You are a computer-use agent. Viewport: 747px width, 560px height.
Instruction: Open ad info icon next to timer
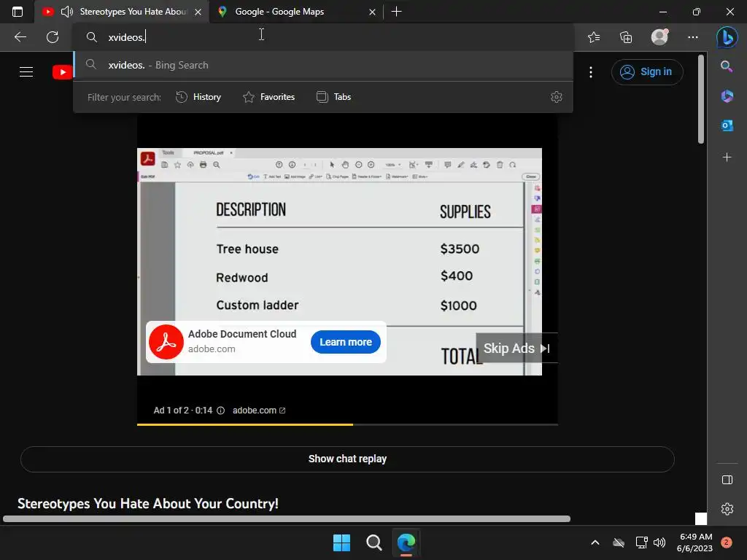[x=220, y=411]
